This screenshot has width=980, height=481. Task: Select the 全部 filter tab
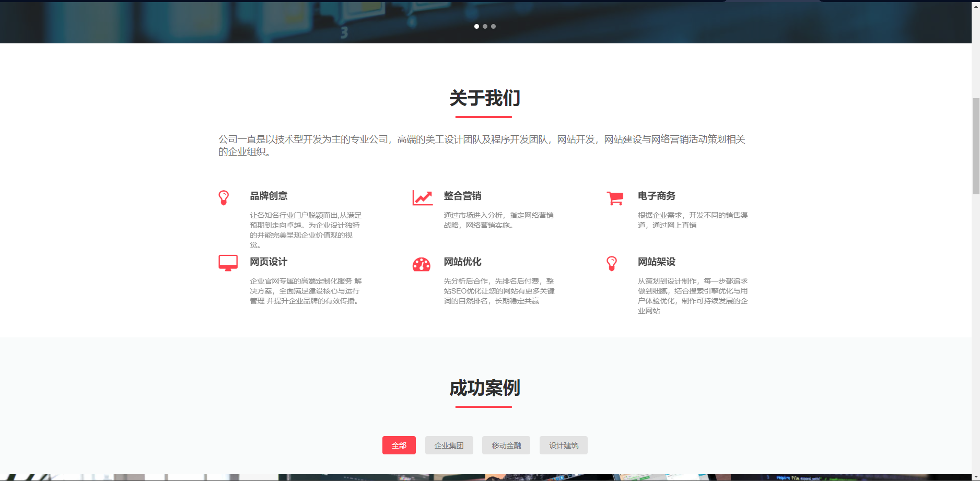point(399,445)
